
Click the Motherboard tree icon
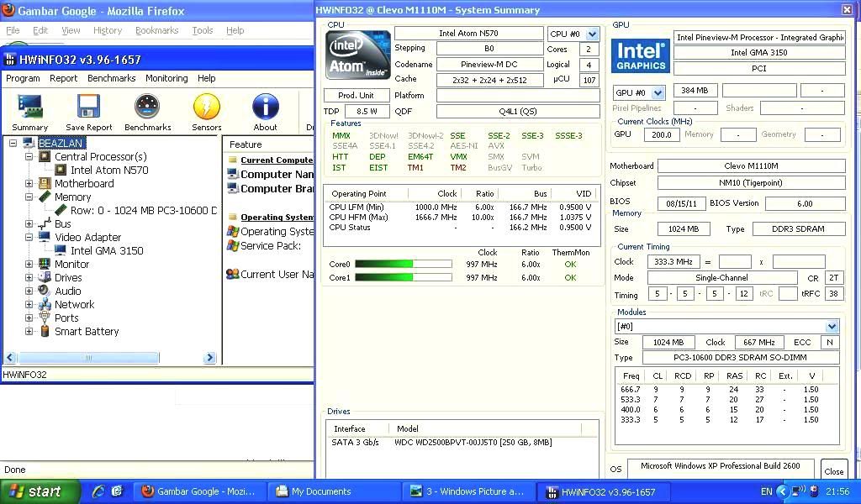45,184
